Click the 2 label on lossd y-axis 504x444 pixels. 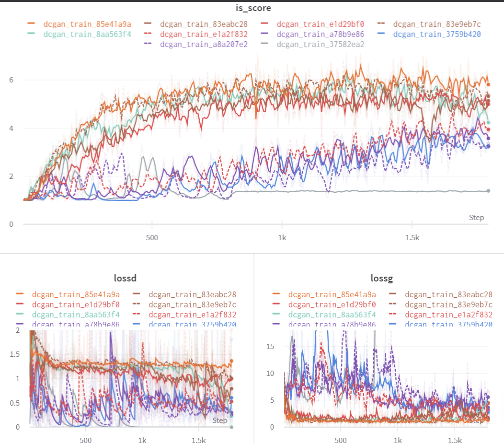[18, 330]
